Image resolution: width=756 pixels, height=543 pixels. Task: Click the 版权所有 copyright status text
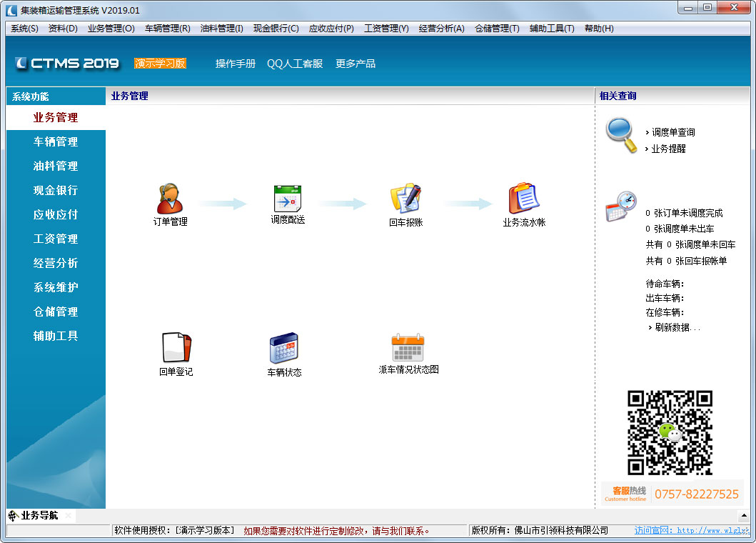540,530
